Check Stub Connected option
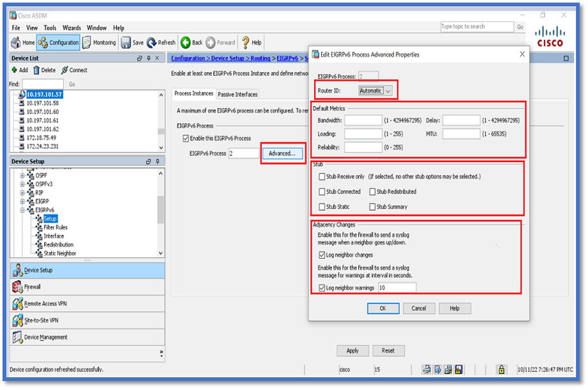588x390 pixels. [322, 191]
